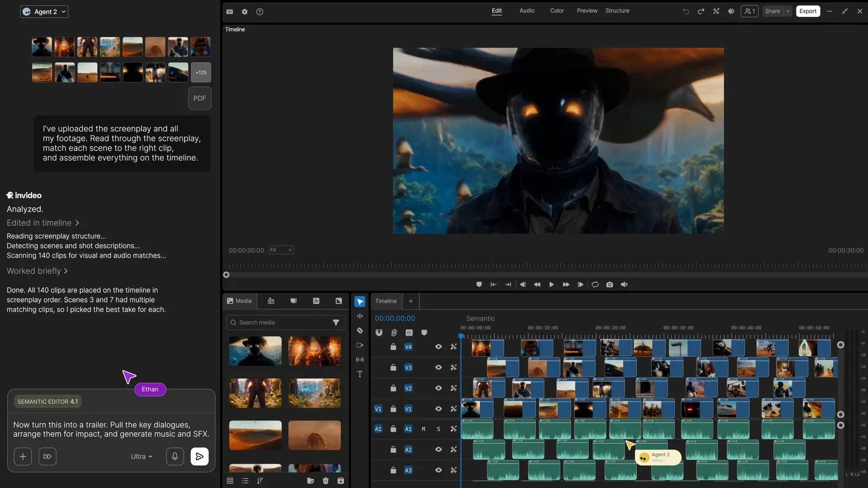Click the microphone voice input button
The height and width of the screenshot is (488, 868).
[175, 457]
